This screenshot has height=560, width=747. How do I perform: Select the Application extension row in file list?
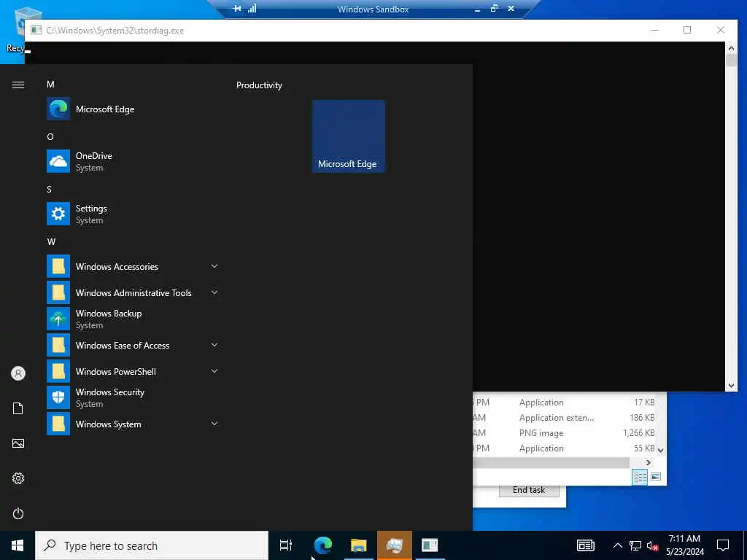(x=565, y=418)
